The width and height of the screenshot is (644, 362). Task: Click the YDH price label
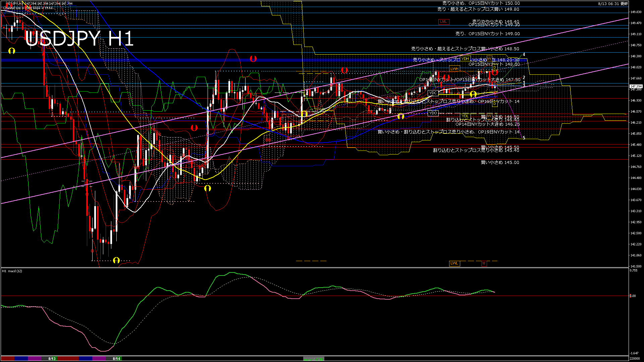[x=465, y=59]
